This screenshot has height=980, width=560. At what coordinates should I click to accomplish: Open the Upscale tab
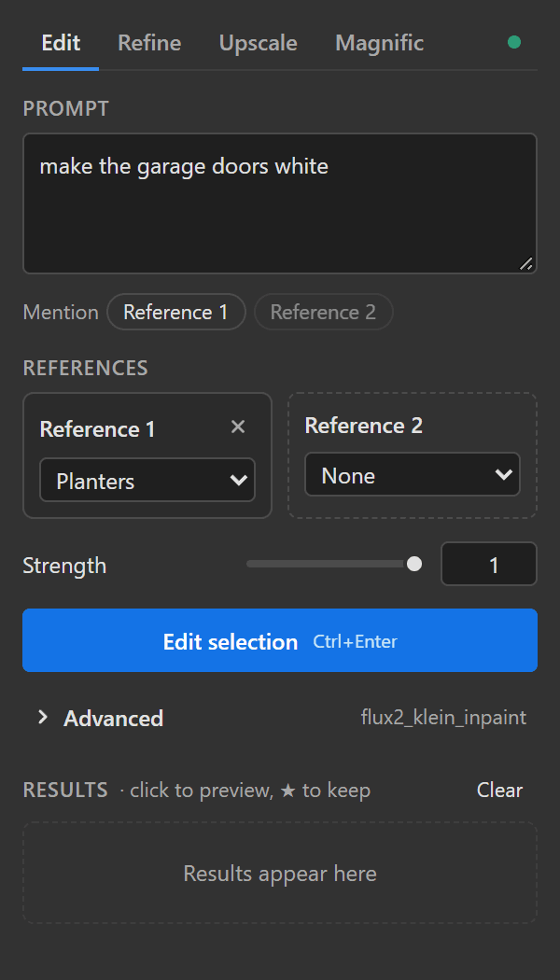[x=259, y=43]
